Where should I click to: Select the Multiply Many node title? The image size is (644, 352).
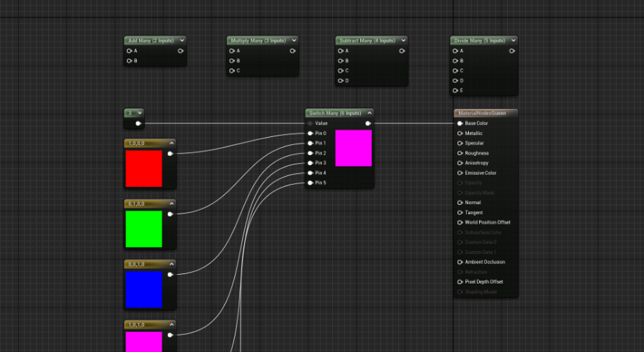(x=256, y=41)
